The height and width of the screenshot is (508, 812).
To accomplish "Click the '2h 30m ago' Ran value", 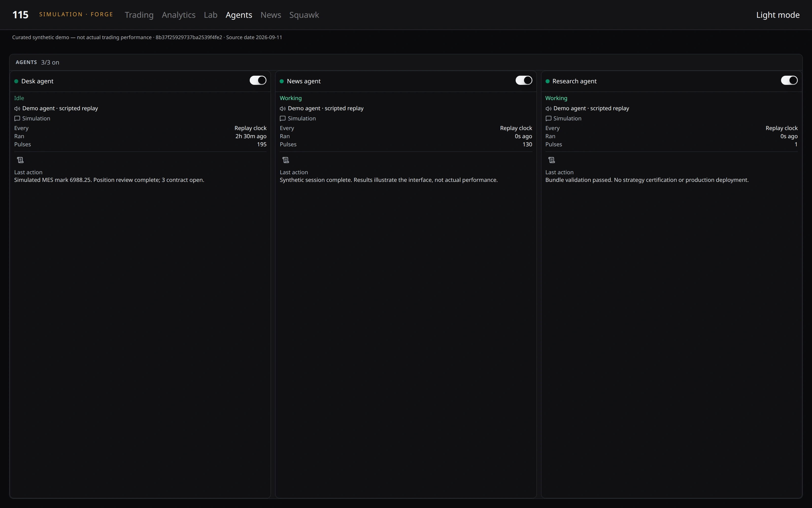I will coord(251,136).
